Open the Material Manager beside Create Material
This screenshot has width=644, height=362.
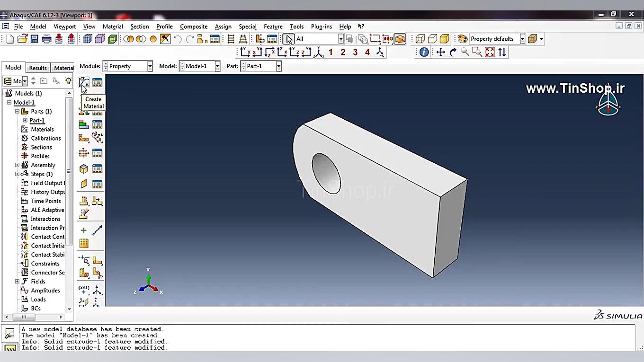coord(97,82)
